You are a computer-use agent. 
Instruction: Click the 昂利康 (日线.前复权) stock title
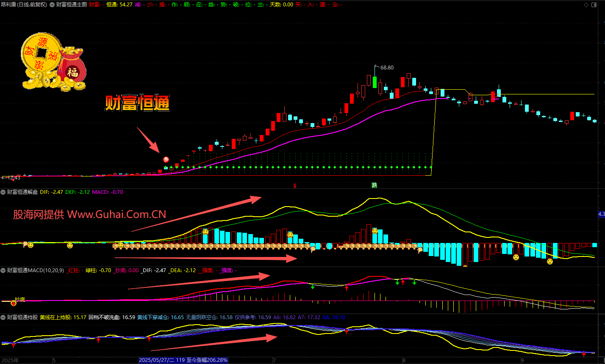(24, 5)
